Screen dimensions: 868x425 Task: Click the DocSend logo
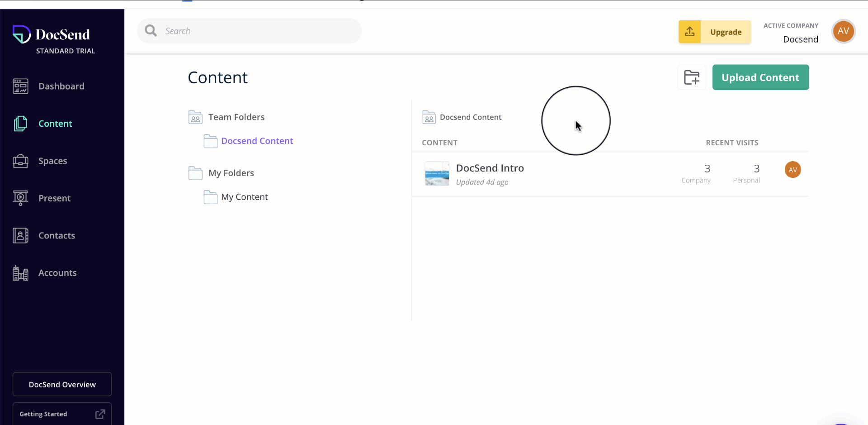tap(51, 34)
